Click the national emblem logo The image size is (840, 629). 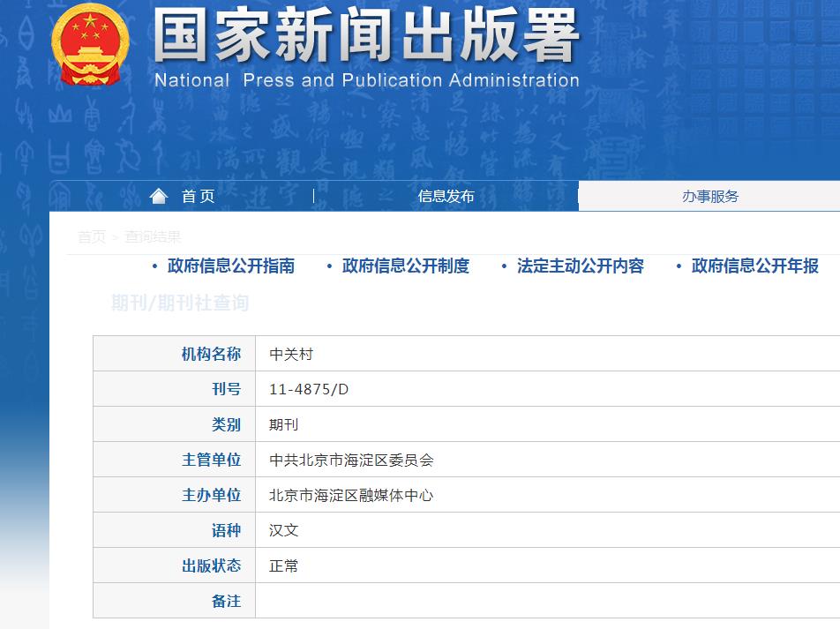(x=88, y=46)
